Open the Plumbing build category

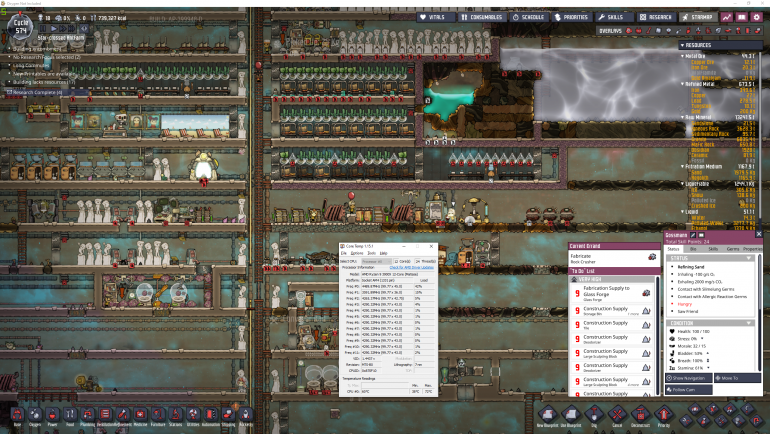pos(87,416)
